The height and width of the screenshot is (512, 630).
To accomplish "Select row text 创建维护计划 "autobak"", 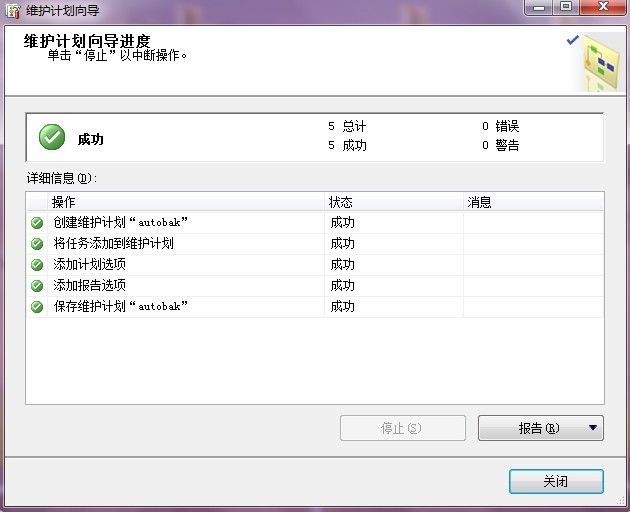I will (121, 222).
